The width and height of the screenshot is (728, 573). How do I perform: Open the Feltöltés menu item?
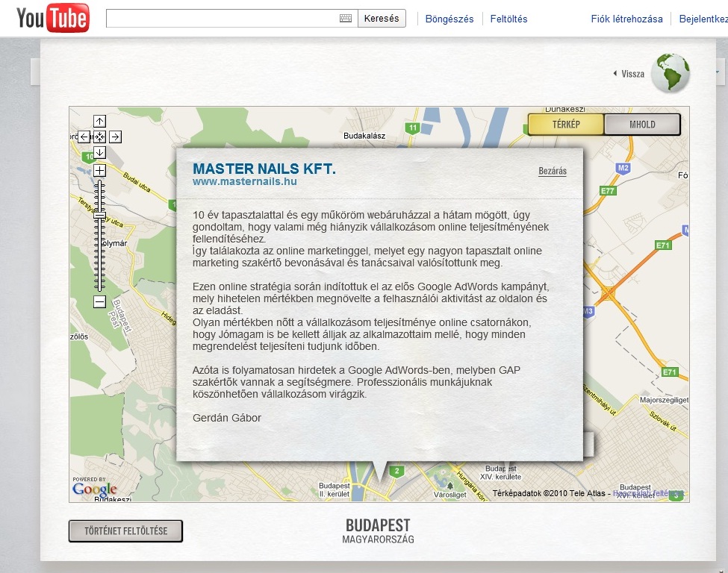[508, 19]
